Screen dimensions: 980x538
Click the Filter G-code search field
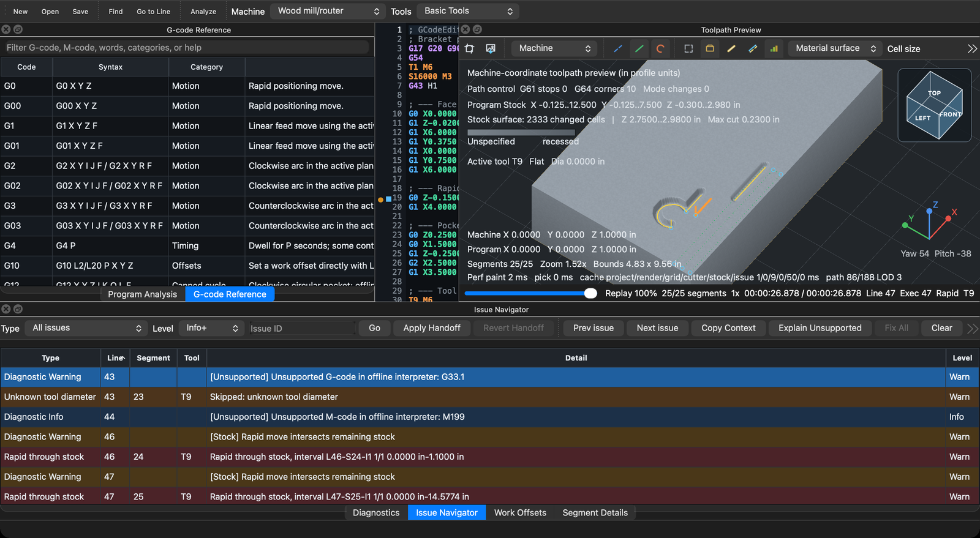pos(186,48)
